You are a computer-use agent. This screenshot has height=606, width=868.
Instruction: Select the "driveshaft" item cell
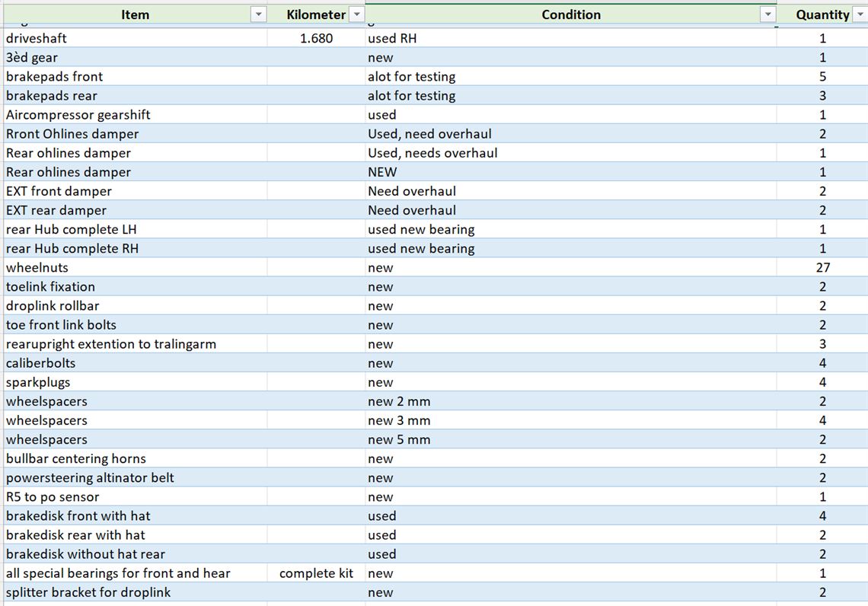(136, 38)
